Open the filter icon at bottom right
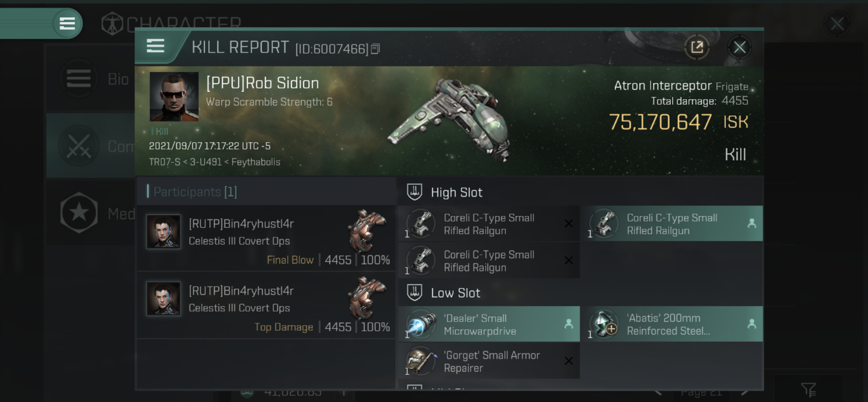Viewport: 868px width, 402px height. pos(808,390)
